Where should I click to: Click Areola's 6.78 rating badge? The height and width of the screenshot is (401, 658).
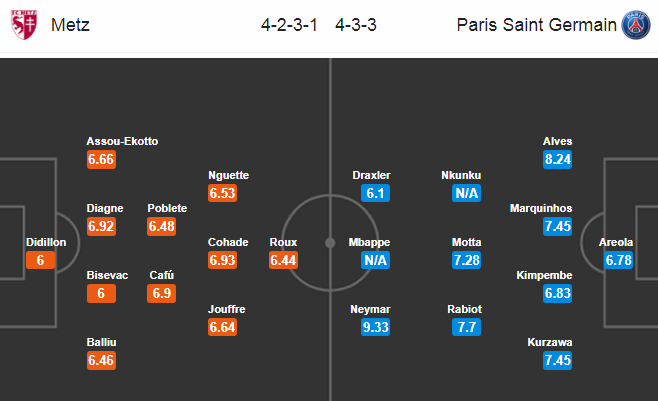(619, 260)
